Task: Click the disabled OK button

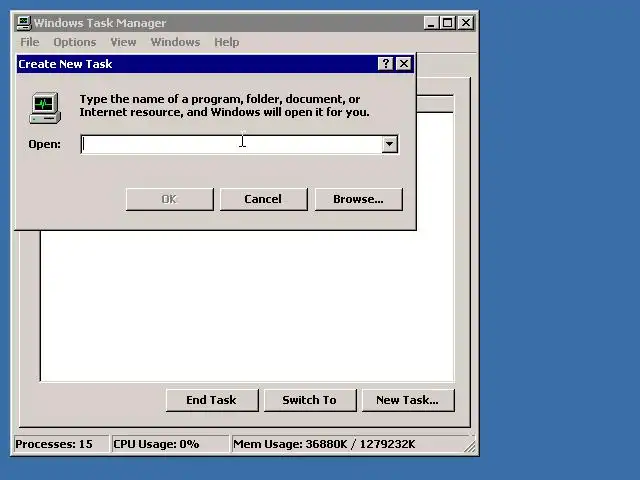Action: (x=169, y=199)
